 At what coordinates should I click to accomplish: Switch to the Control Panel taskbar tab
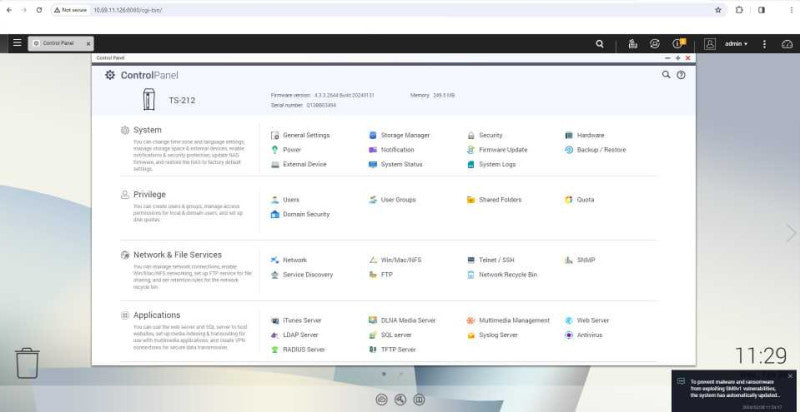(x=56, y=43)
